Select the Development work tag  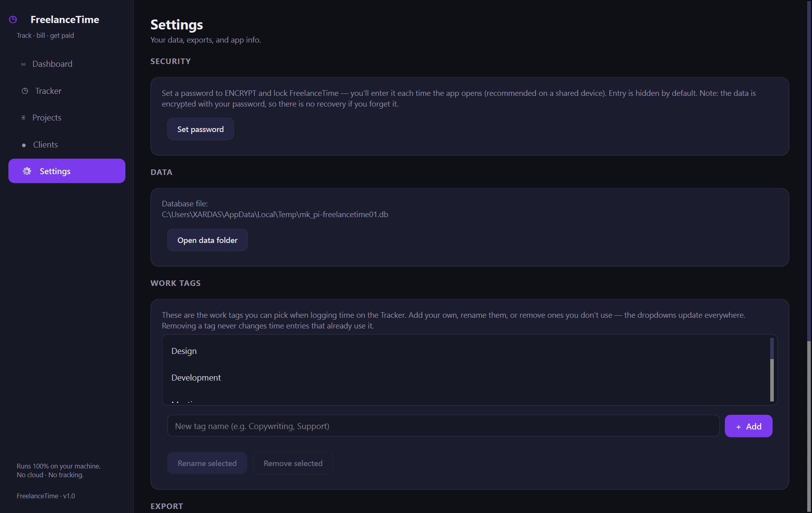coord(466,378)
